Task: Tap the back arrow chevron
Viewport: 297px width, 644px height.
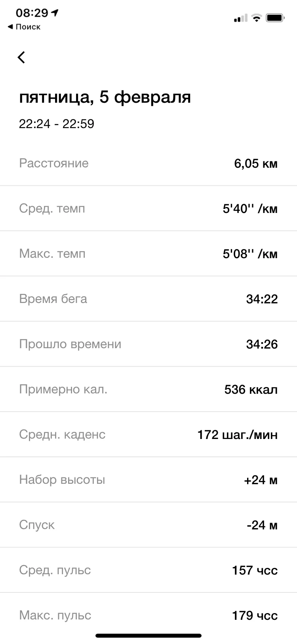Action: point(21,57)
